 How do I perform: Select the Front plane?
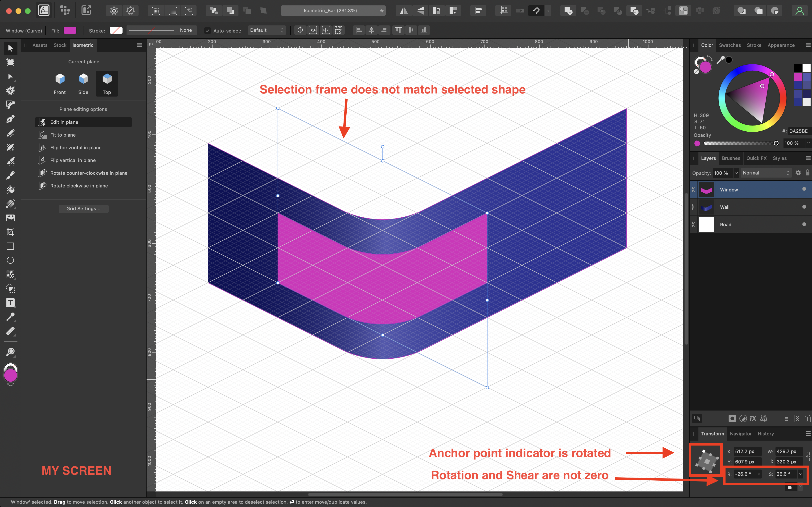(x=60, y=84)
